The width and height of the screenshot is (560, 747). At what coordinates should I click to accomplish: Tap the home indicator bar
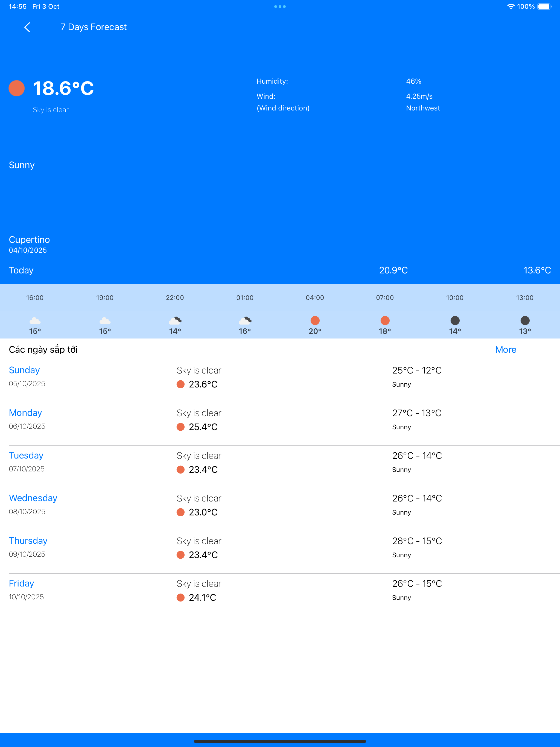click(280, 741)
